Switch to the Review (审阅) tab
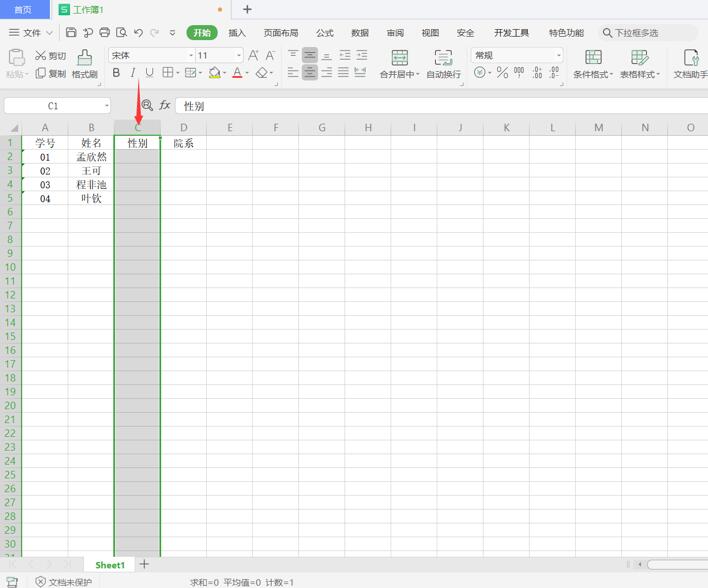 pos(395,33)
